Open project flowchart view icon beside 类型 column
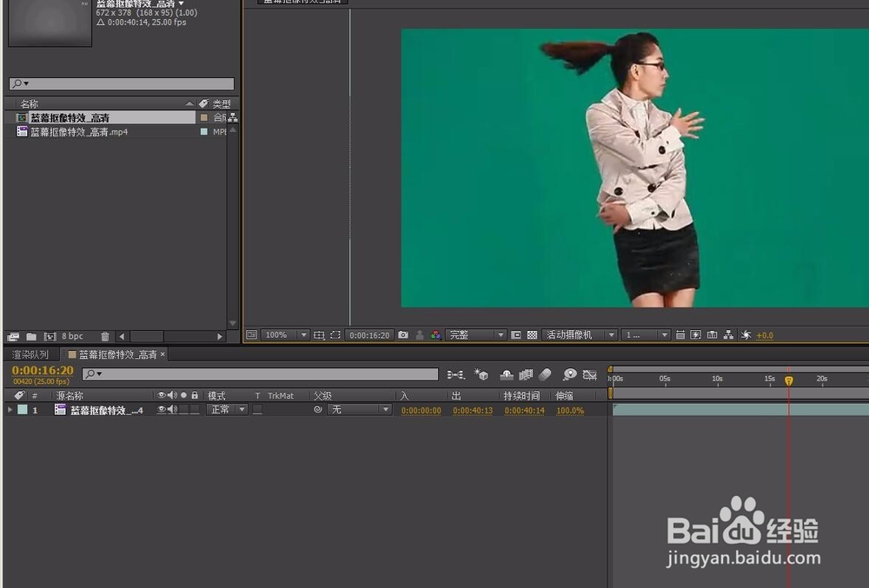The image size is (869, 588). pyautogui.click(x=233, y=117)
